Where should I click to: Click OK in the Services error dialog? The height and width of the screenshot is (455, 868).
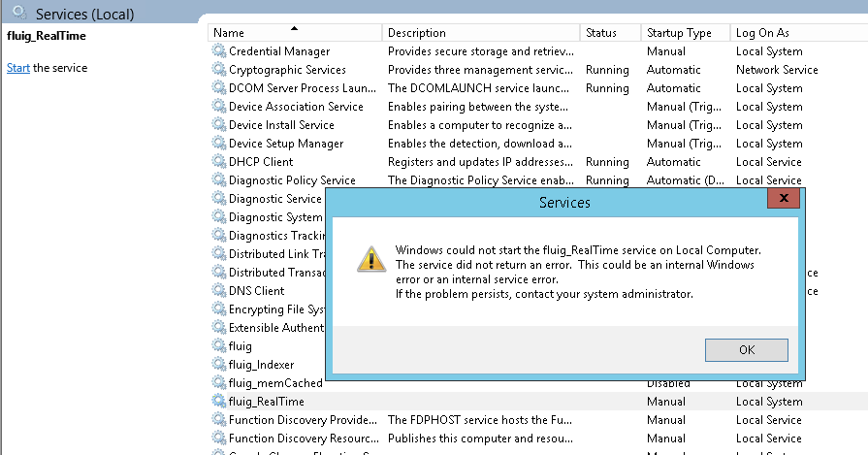(746, 350)
